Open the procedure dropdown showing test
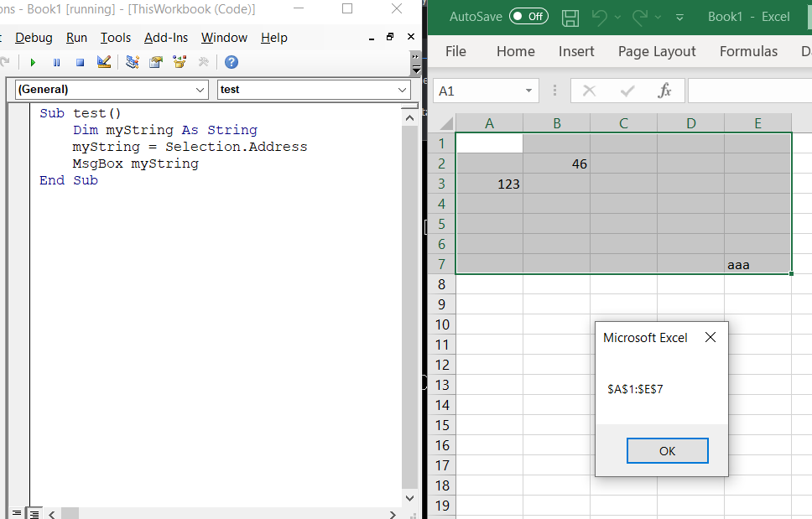Image resolution: width=812 pixels, height=519 pixels. [x=401, y=89]
